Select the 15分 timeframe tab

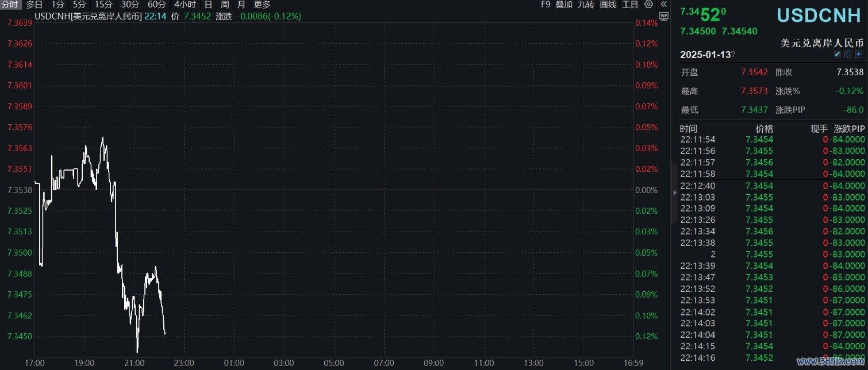(x=103, y=5)
